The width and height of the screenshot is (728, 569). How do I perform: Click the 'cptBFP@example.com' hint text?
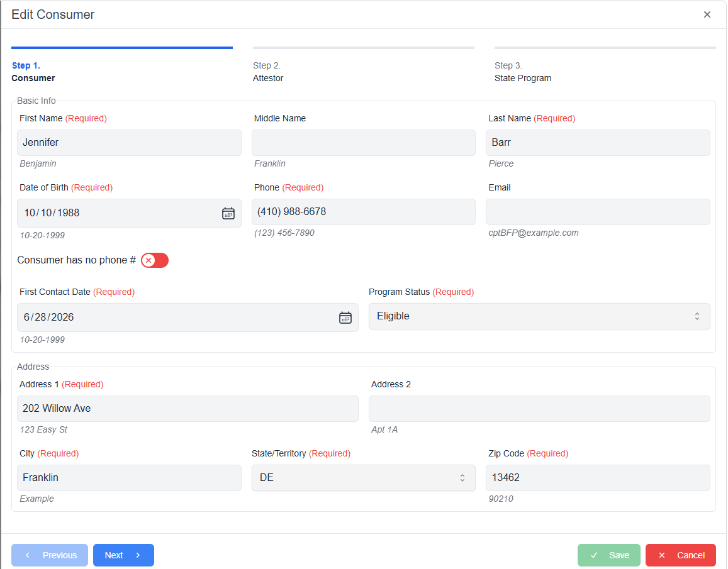click(534, 233)
